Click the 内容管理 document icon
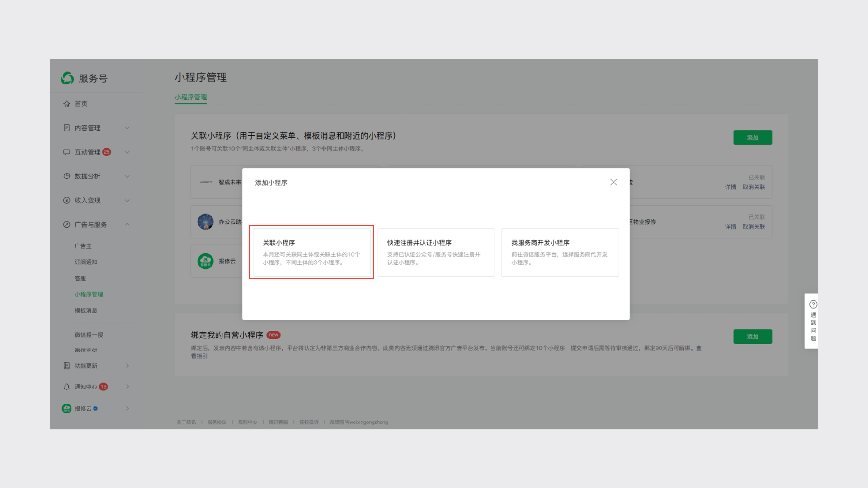The width and height of the screenshot is (868, 488). point(66,128)
